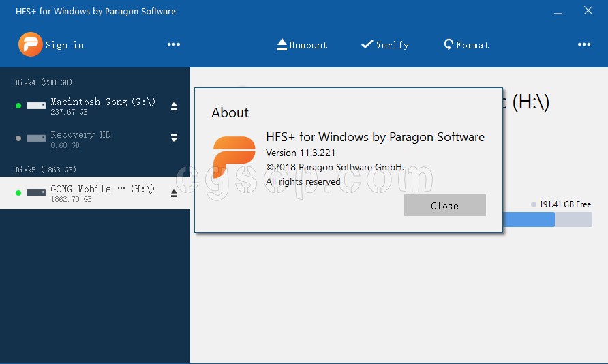Click Recovery HD drive icon

tap(35, 138)
